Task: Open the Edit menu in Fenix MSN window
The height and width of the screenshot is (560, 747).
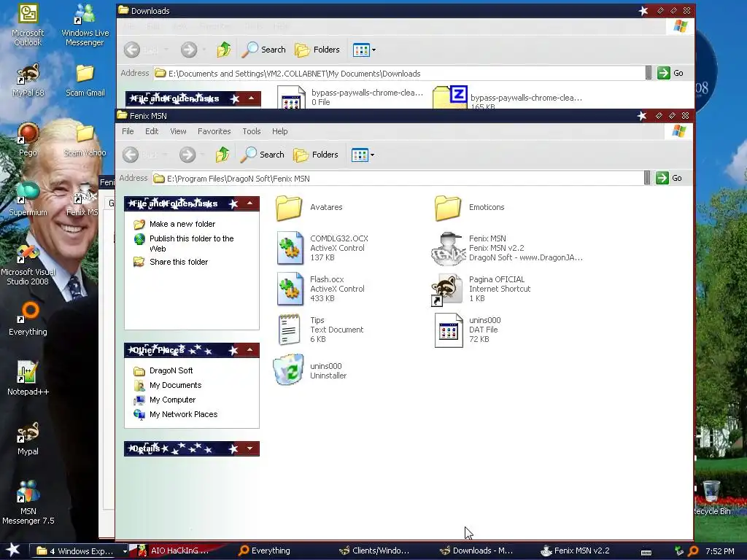Action: click(152, 131)
